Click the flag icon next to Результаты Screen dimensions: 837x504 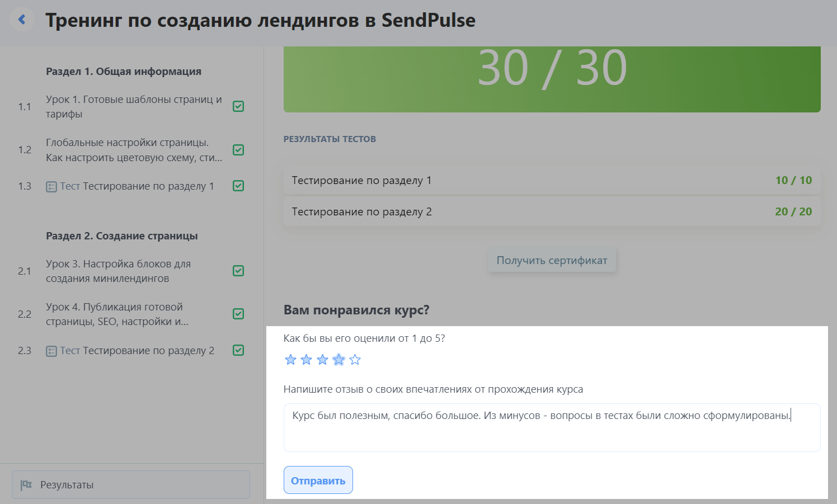26,485
